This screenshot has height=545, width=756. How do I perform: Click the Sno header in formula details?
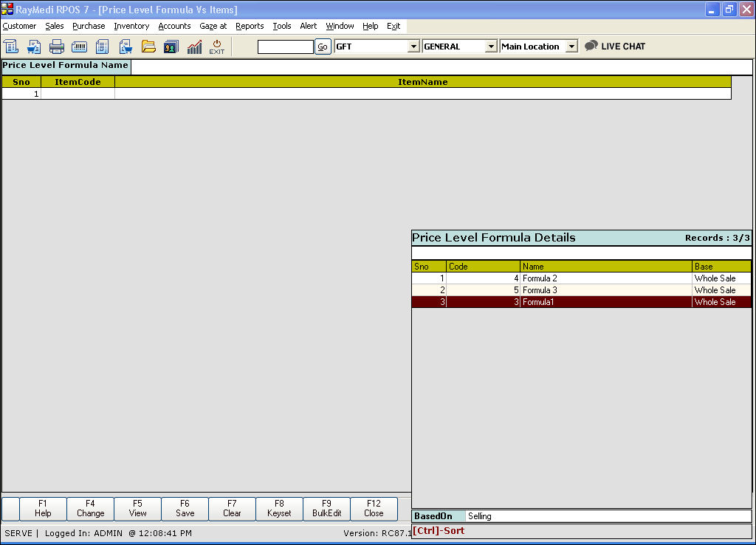coord(429,267)
